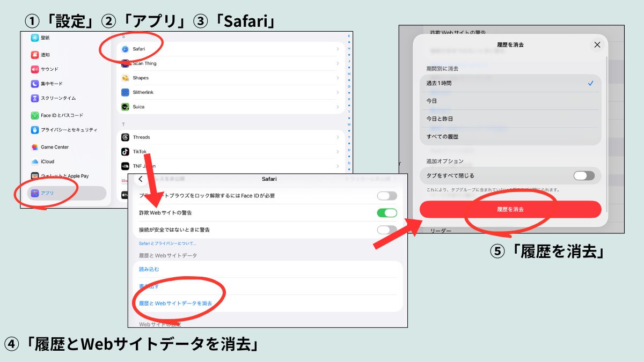This screenshot has height=362, width=644.
Task: Toggle Face ID unlock for private browsing
Action: coord(387,196)
